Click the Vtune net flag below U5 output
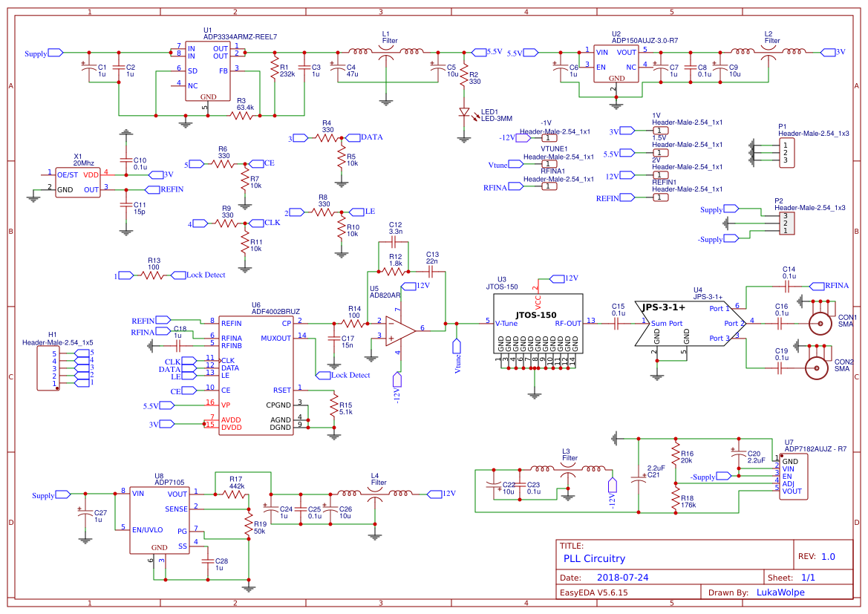This screenshot has height=614, width=868. pos(457,347)
